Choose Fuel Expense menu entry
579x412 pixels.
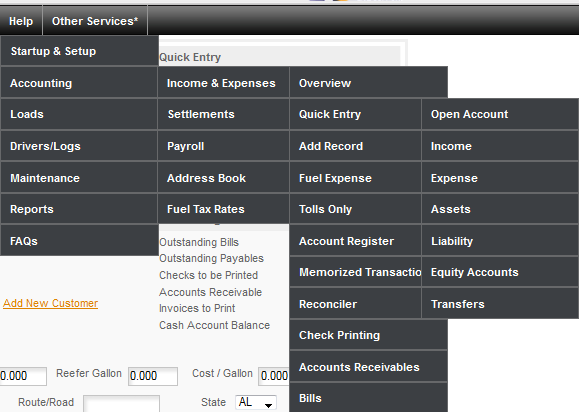[355, 178]
